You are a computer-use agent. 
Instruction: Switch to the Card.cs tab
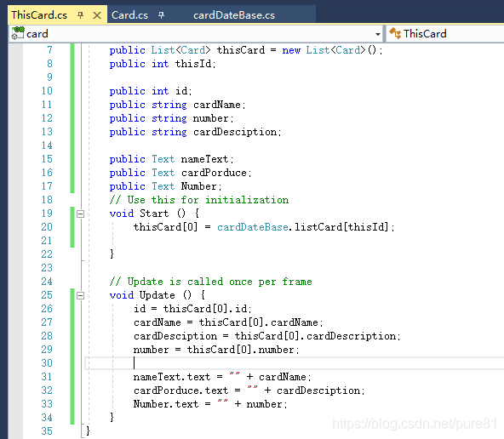pyautogui.click(x=130, y=15)
